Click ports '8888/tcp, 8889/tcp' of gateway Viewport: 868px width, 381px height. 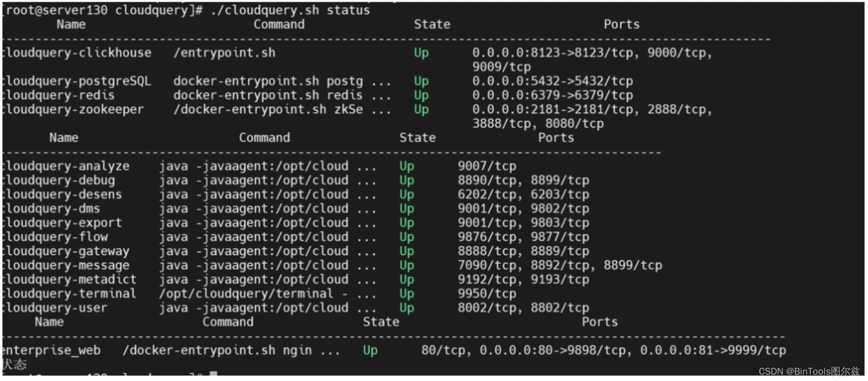tap(524, 252)
